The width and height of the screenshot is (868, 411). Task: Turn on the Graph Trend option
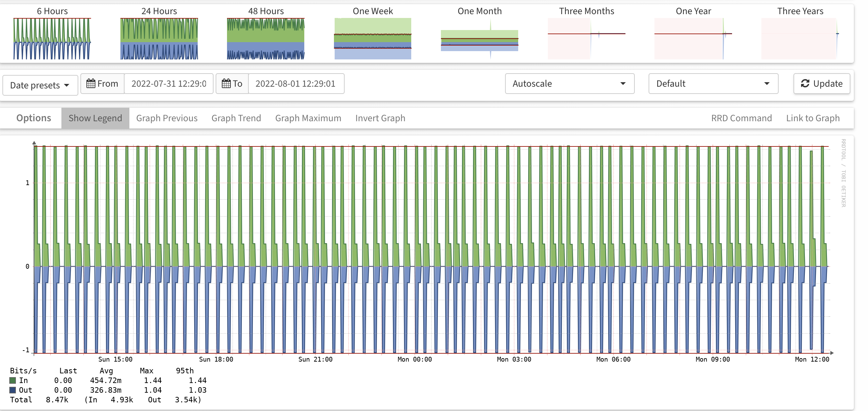(x=236, y=118)
